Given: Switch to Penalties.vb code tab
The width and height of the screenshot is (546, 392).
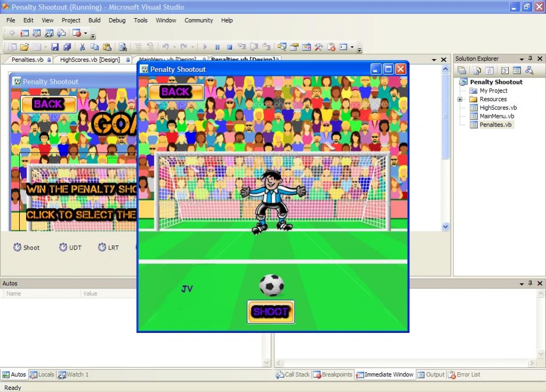Looking at the screenshot, I should pos(28,60).
